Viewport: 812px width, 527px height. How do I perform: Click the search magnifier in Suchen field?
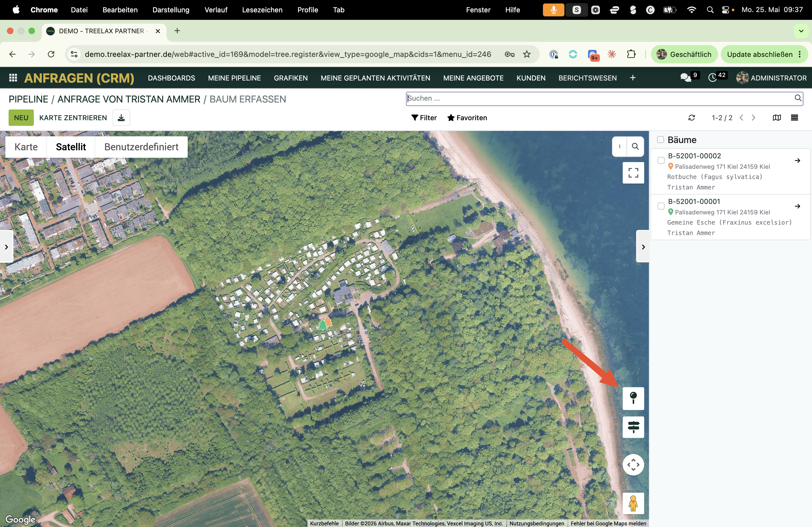coord(798,98)
